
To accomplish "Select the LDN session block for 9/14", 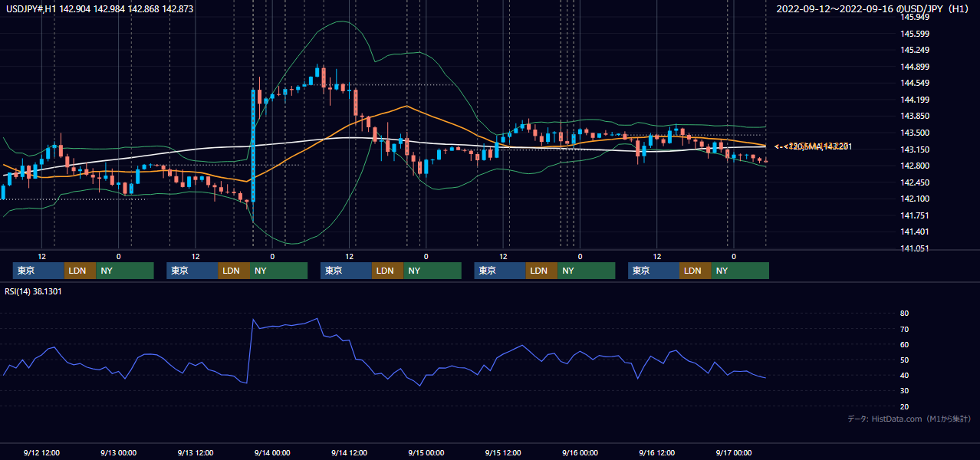I will click(388, 271).
